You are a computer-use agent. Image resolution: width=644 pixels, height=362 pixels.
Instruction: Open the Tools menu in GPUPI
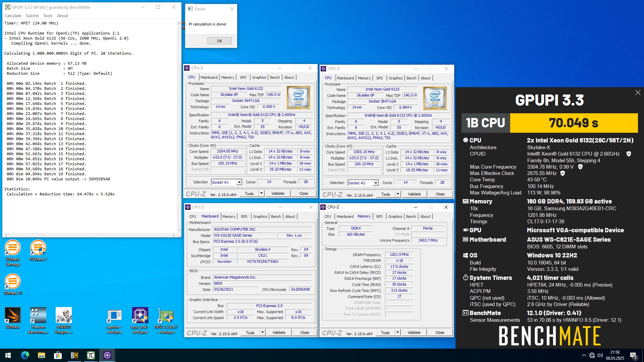tap(48, 16)
